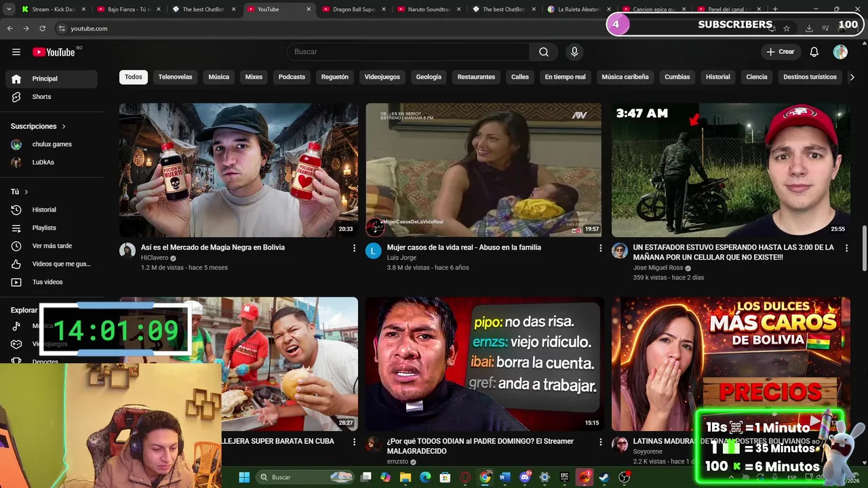Open the YouTube hamburger guide menu

[x=16, y=52]
